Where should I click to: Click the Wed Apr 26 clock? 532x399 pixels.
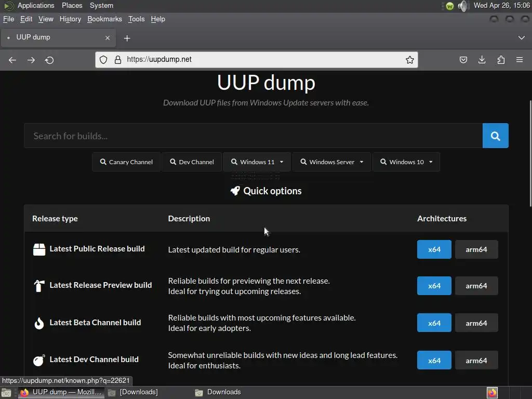(x=501, y=5)
